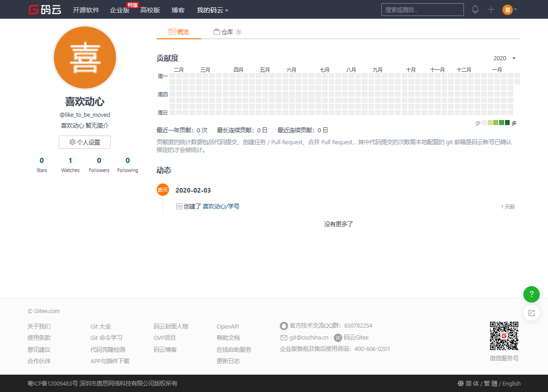Click the repository icon before 创建了
Image resolution: width=548 pixels, height=392 pixels.
tap(179, 206)
